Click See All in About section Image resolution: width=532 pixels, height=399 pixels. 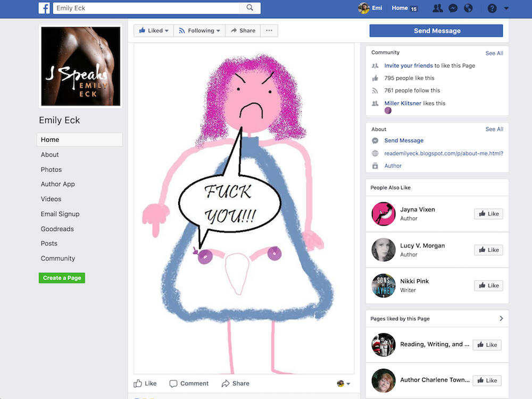494,129
